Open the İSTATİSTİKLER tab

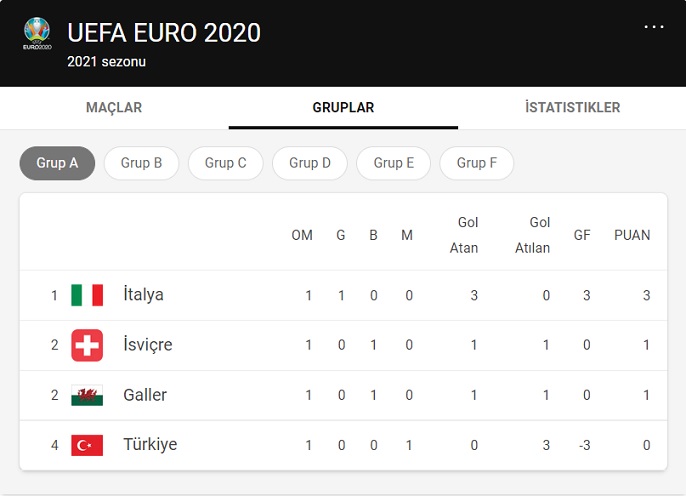pyautogui.click(x=572, y=108)
